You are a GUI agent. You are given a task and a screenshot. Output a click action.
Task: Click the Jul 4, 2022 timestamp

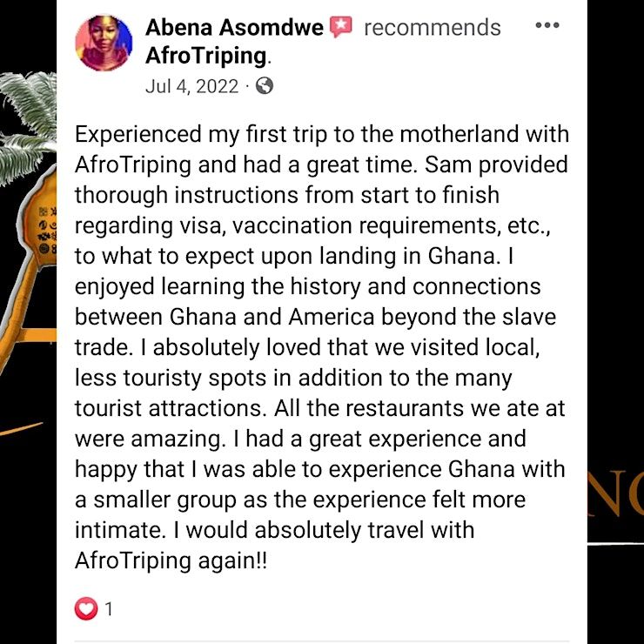pos(192,85)
